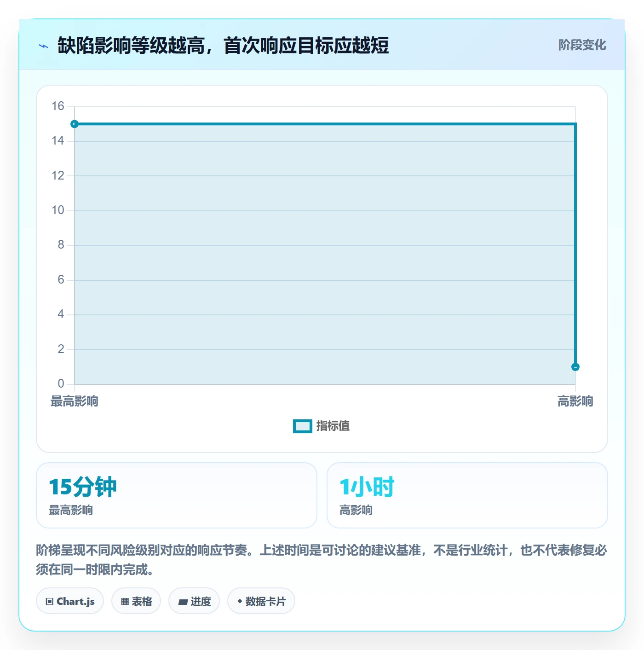This screenshot has height=650, width=644.
Task: Open the 1小时 data card
Action: click(x=467, y=495)
